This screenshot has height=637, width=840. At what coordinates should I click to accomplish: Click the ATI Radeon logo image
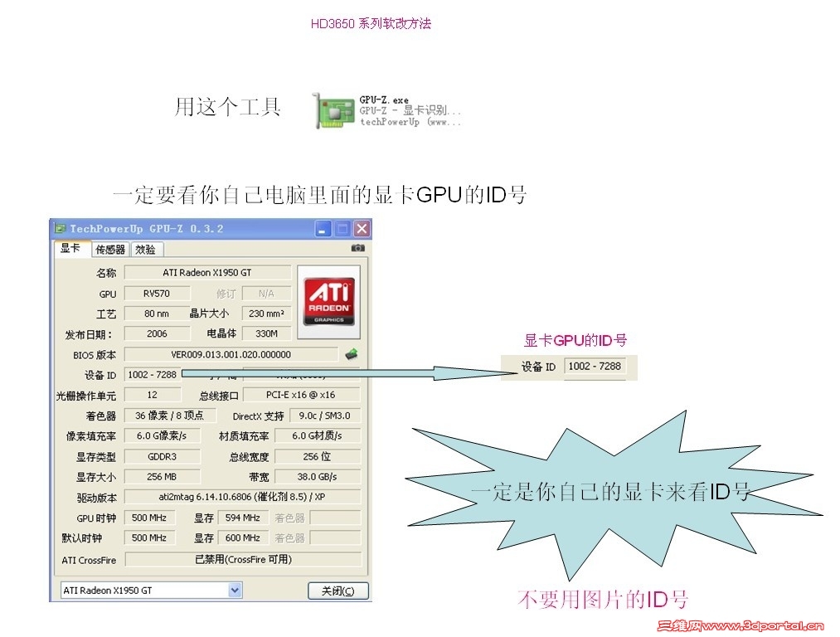tap(329, 302)
